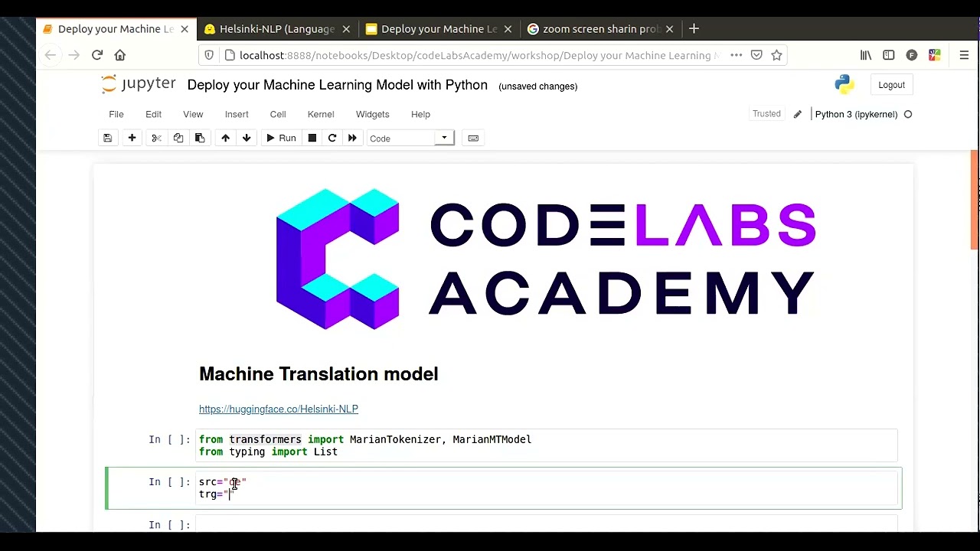Image resolution: width=980 pixels, height=551 pixels.
Task: Go back to previous page
Action: [x=51, y=55]
